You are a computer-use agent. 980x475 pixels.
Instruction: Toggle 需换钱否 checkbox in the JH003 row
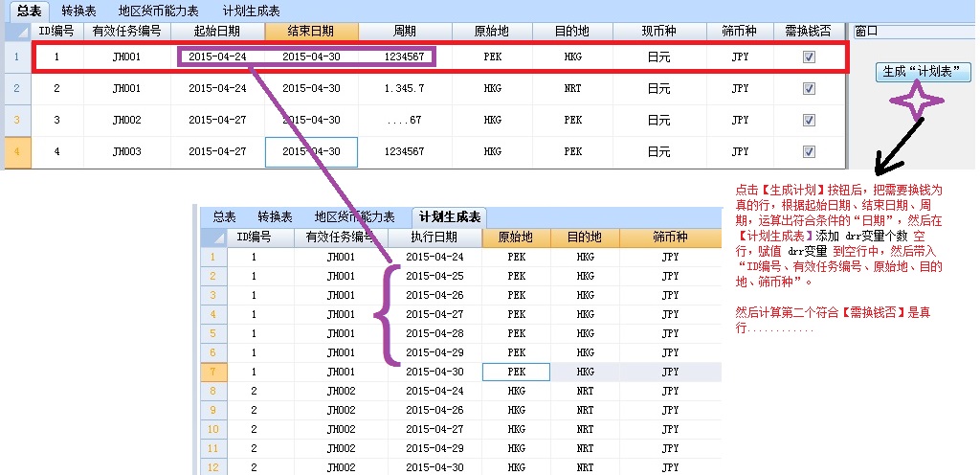pos(809,152)
